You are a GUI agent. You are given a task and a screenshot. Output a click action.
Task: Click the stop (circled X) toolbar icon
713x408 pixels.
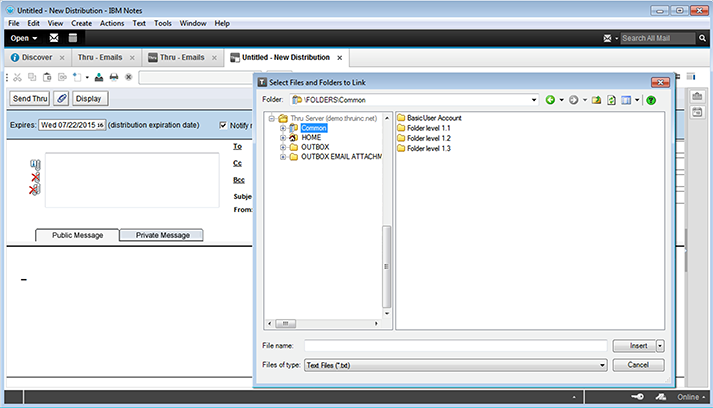(x=129, y=77)
